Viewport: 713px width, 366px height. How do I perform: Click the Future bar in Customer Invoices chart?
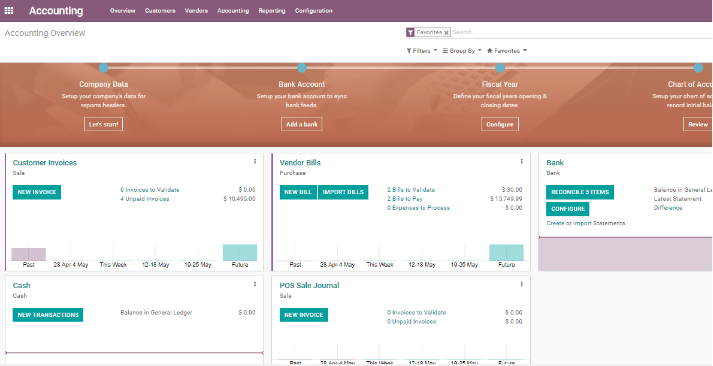(x=240, y=252)
